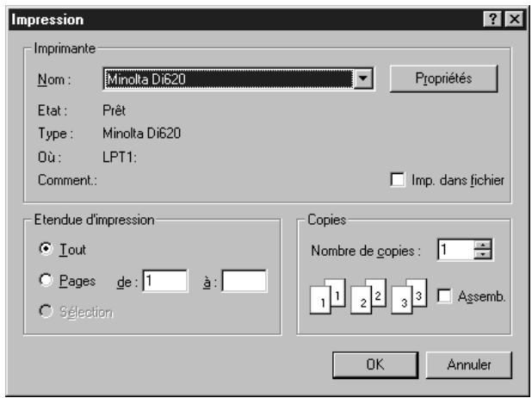Close the Impression dialog with X
Image resolution: width=532 pixels, height=398 pixels.
pos(515,19)
